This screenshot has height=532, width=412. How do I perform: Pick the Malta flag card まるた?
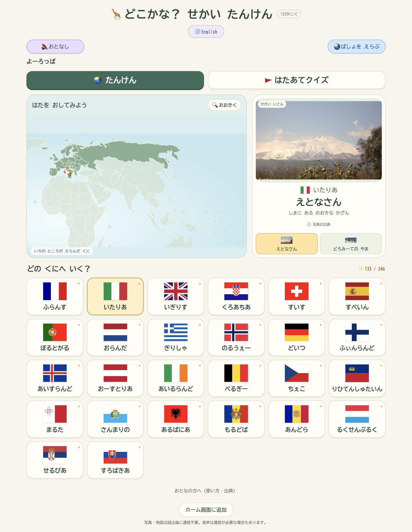point(55,419)
